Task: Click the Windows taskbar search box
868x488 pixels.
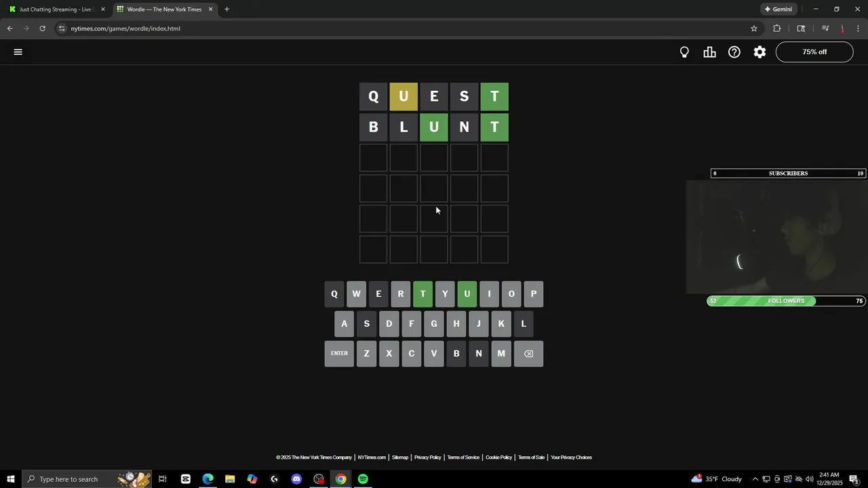Action: click(x=86, y=479)
